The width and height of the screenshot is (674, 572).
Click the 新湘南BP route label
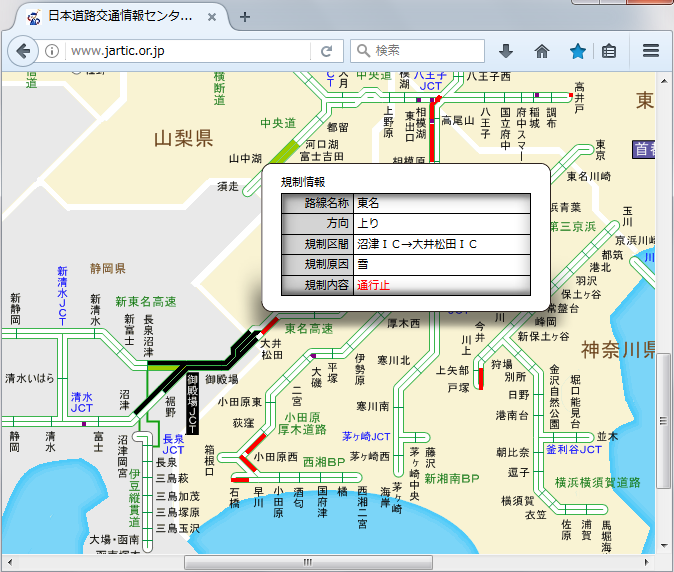[x=452, y=478]
